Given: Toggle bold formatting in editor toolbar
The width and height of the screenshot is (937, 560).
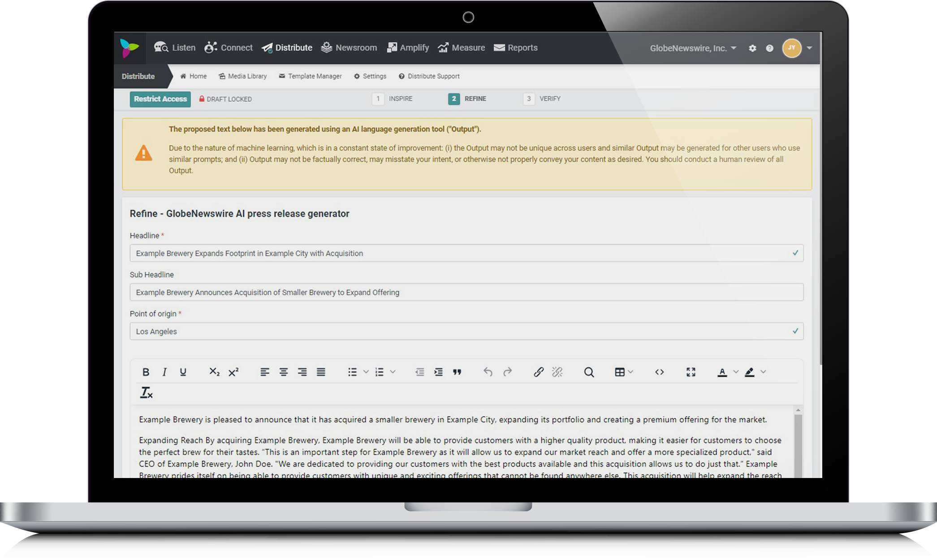Looking at the screenshot, I should click(146, 372).
